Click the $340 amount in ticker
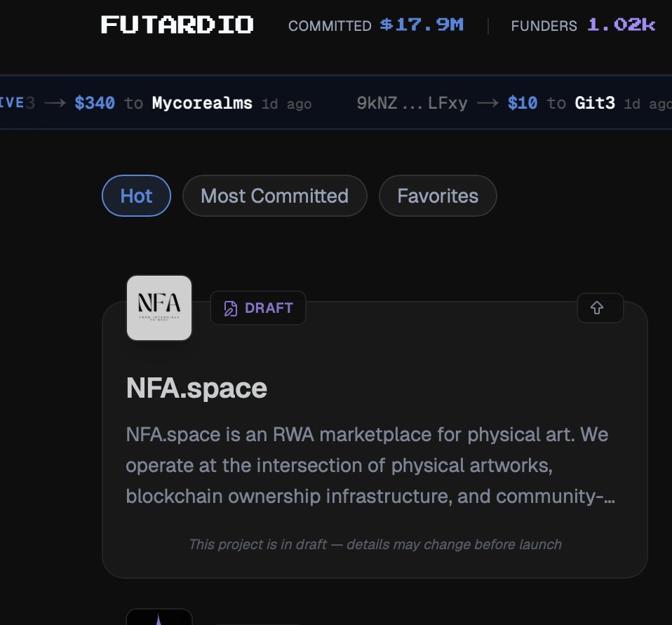 tap(95, 103)
